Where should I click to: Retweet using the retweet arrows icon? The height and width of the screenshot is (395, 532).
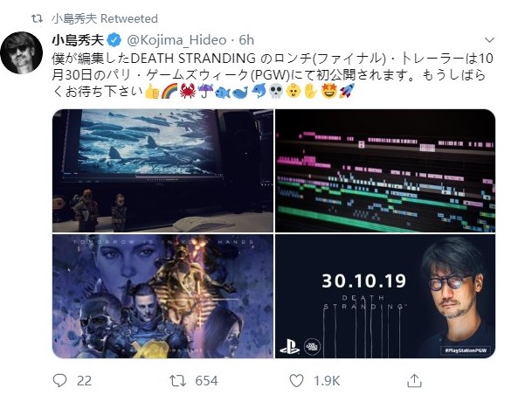[177, 380]
